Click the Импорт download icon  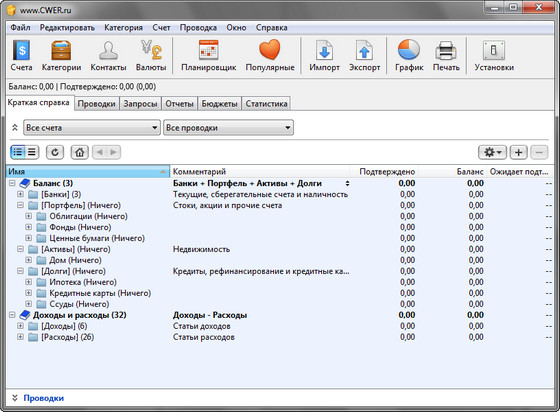pyautogui.click(x=324, y=50)
